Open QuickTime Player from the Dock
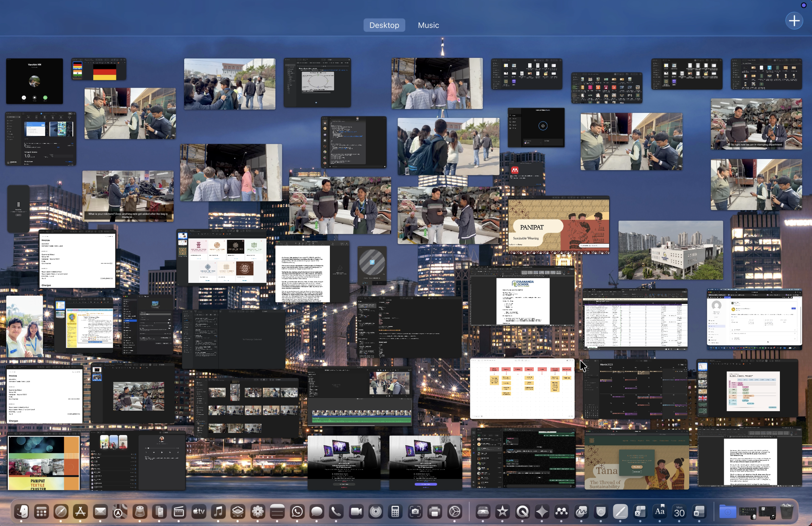The image size is (812, 526). [522, 513]
